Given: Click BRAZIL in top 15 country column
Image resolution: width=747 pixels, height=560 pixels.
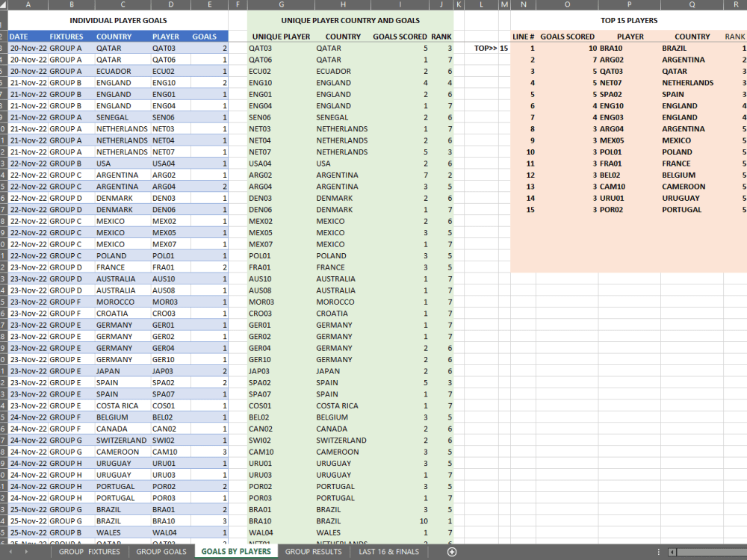Looking at the screenshot, I should coord(692,48).
